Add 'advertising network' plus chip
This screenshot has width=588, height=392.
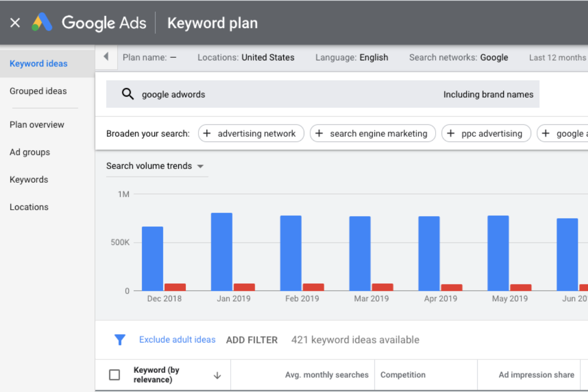click(x=251, y=133)
